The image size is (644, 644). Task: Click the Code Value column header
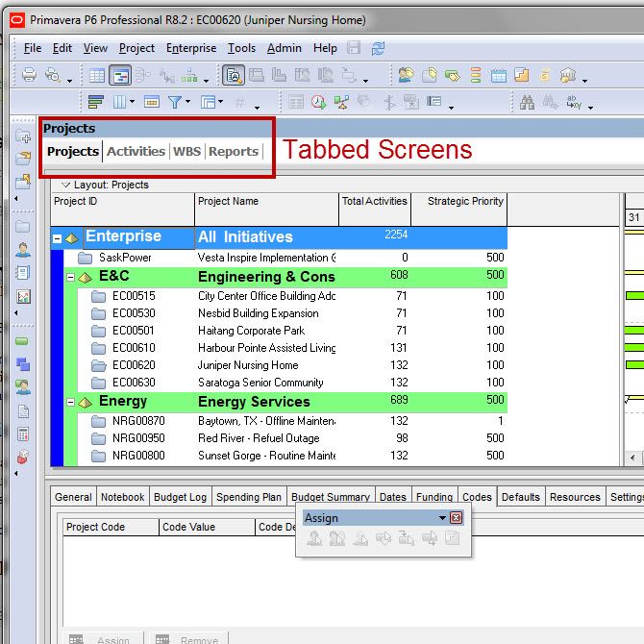pyautogui.click(x=207, y=527)
